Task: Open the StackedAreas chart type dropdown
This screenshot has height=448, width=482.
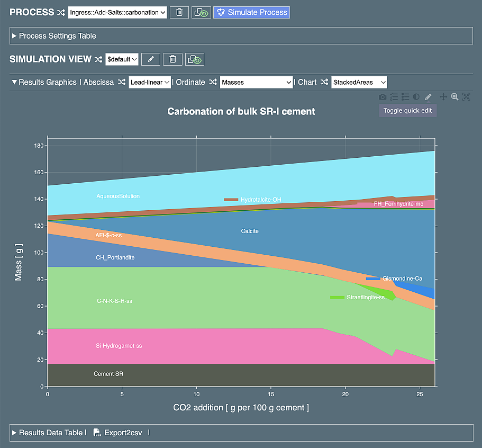Action: 359,82
